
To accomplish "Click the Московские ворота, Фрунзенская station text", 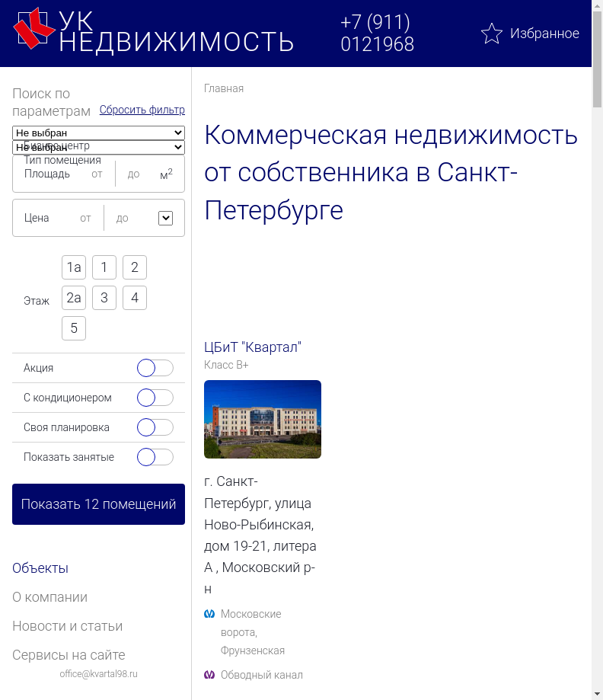I will (x=253, y=632).
